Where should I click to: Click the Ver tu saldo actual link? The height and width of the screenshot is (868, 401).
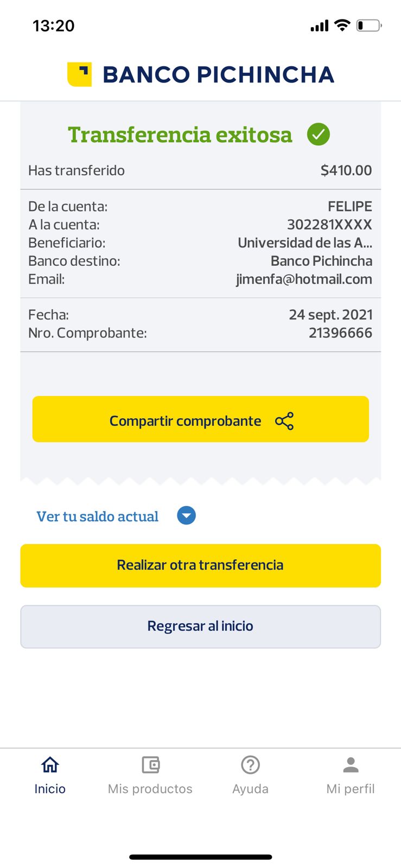click(98, 516)
